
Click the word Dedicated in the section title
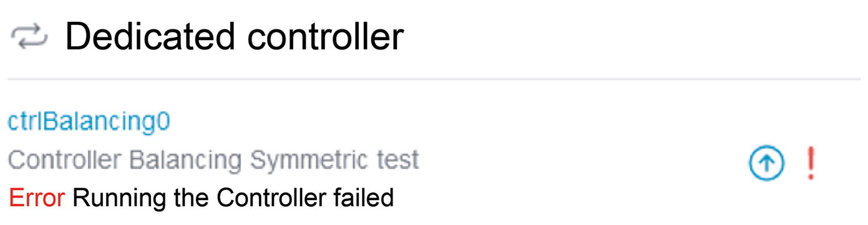coord(150,37)
